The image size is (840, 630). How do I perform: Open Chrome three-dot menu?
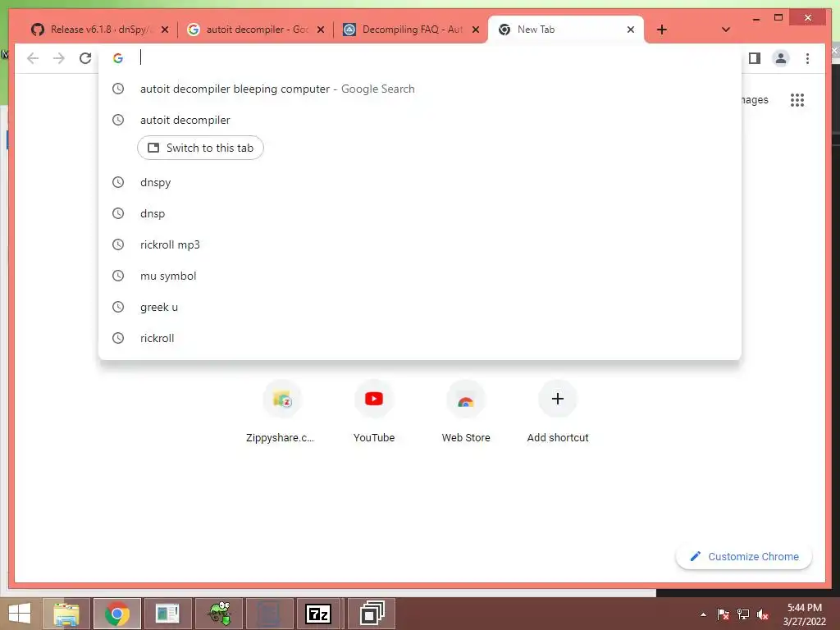(807, 58)
